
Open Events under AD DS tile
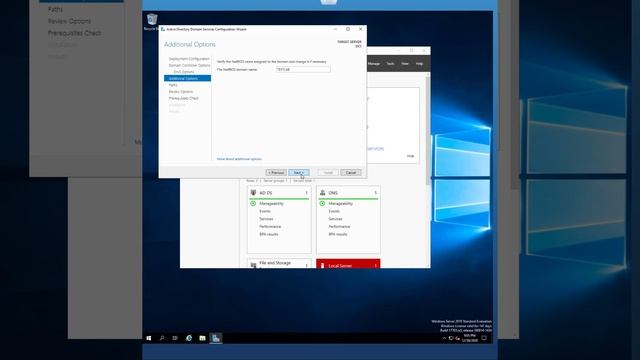(265, 211)
